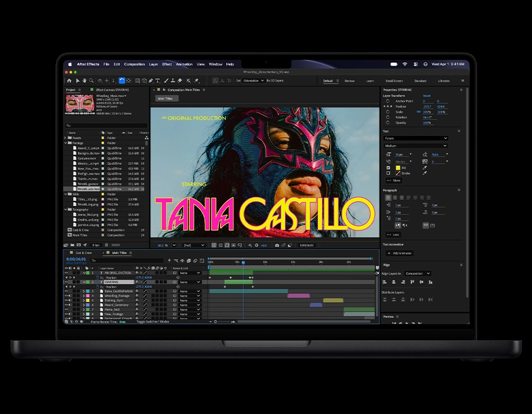
Task: Hide the Tania_CastilloPortrait layer
Action: tap(66, 291)
